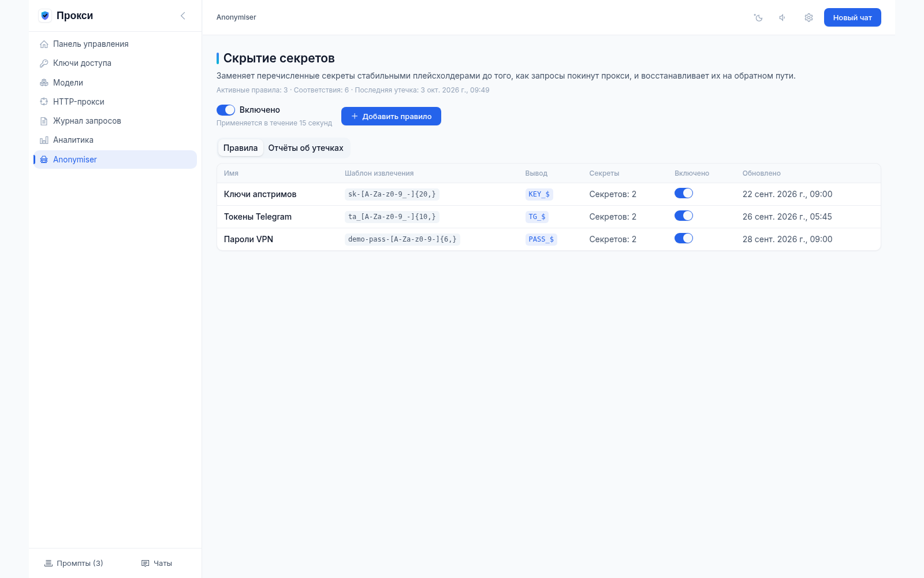This screenshot has width=924, height=578.
Task: Click the Anonymiser breadcrumb in the header
Action: click(236, 17)
